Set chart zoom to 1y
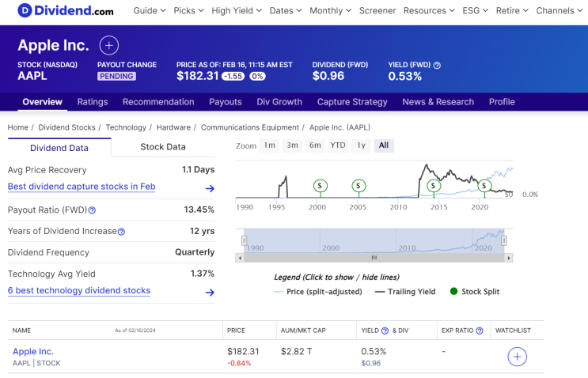The image size is (588, 378). 361,146
